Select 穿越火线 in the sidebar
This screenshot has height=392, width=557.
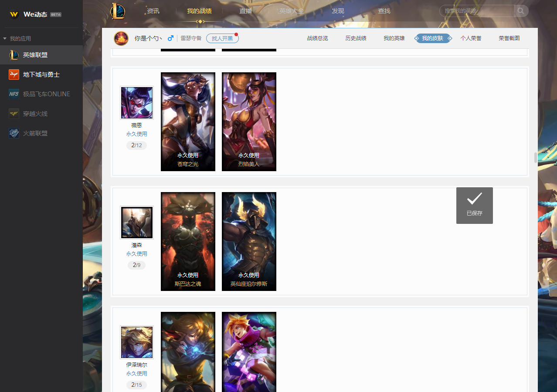(x=41, y=114)
